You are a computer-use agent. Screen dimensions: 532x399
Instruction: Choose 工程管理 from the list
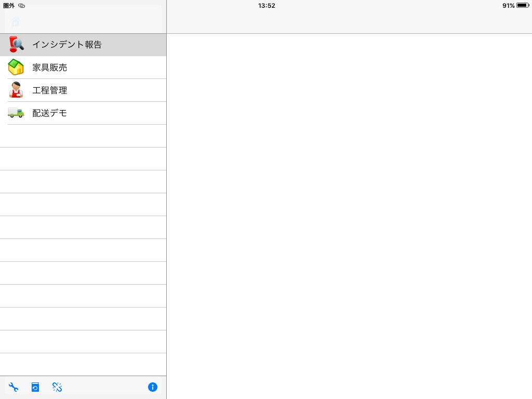[x=50, y=90]
